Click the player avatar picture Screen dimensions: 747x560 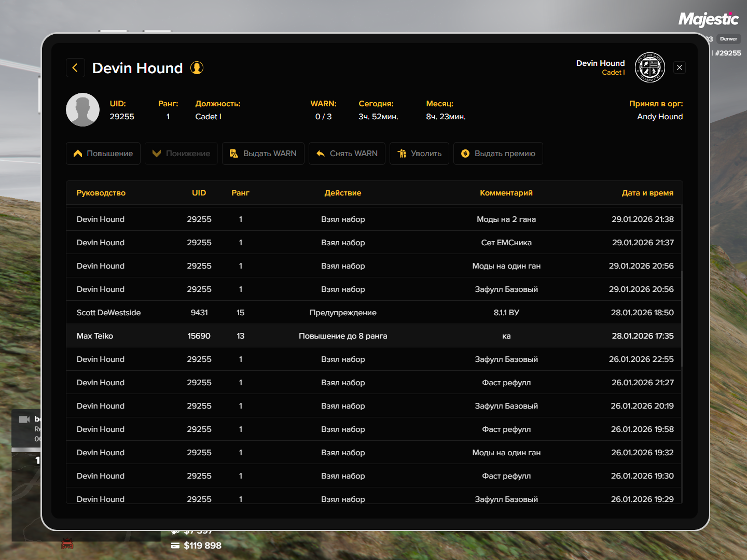click(x=82, y=110)
